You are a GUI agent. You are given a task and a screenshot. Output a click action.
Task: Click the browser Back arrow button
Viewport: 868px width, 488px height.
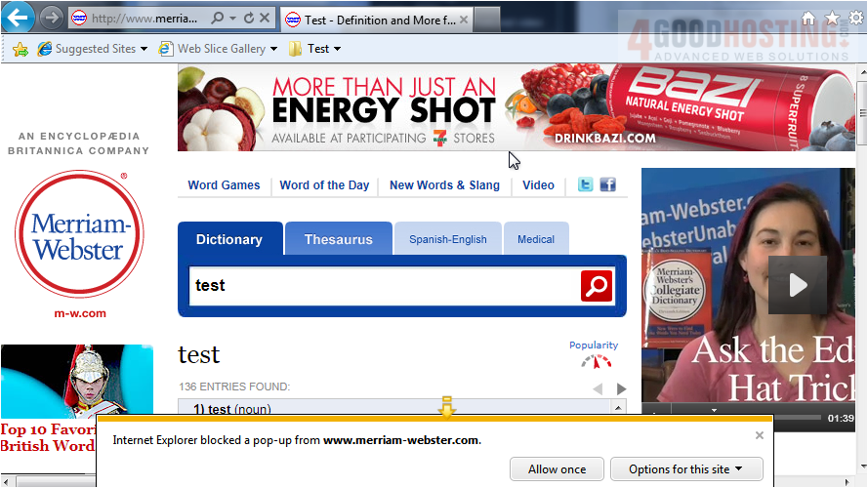19,18
